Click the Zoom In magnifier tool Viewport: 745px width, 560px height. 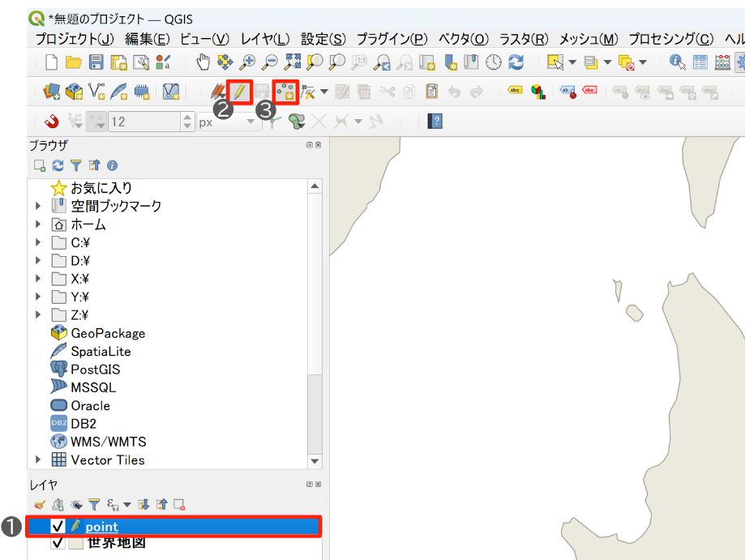[247, 62]
